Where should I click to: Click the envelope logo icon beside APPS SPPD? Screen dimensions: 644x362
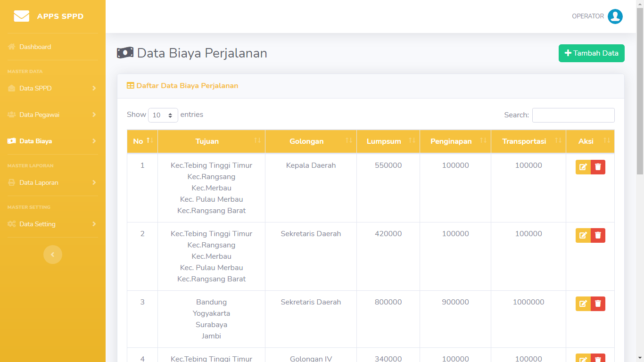click(x=22, y=16)
